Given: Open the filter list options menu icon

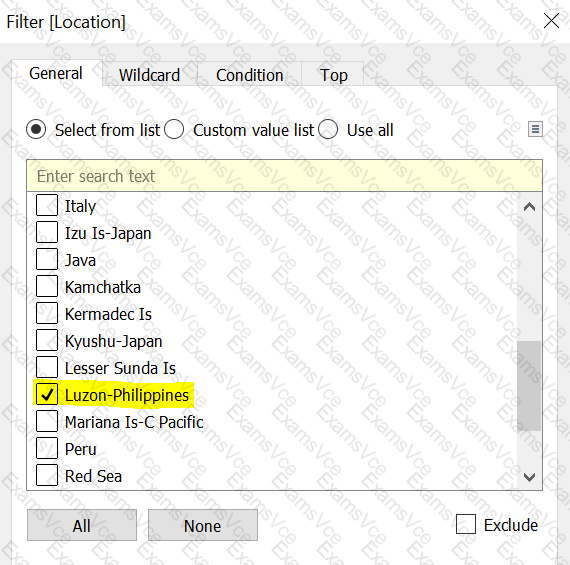Looking at the screenshot, I should (535, 129).
